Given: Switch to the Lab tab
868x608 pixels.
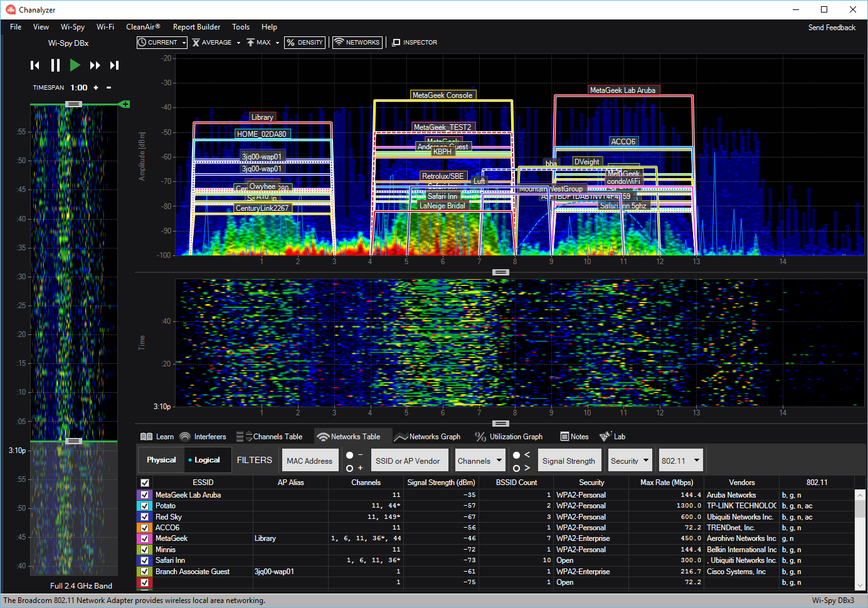Looking at the screenshot, I should (x=613, y=437).
